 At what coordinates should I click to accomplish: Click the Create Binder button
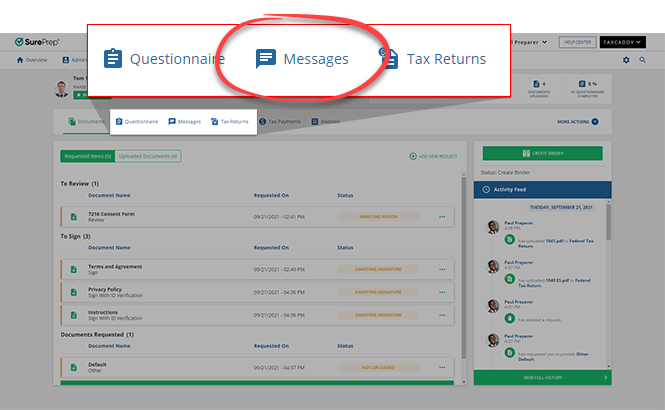pos(542,153)
